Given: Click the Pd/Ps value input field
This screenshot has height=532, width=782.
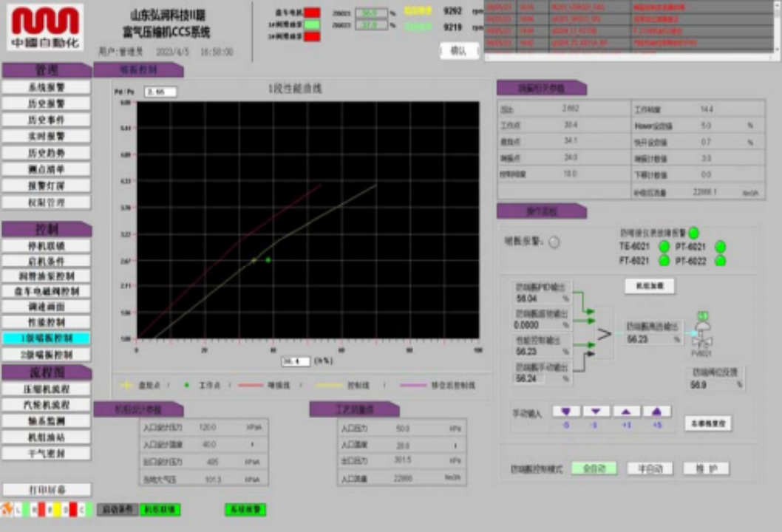Looking at the screenshot, I should tap(160, 92).
